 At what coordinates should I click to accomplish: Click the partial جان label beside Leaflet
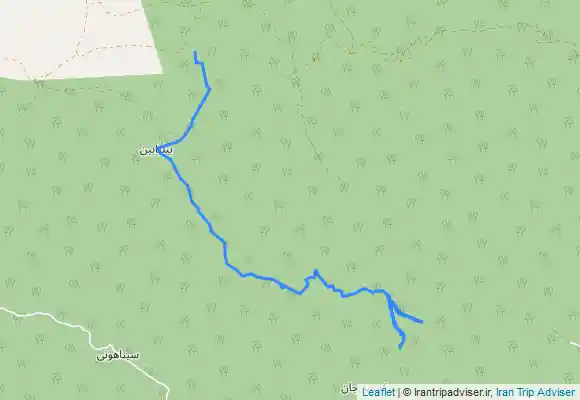click(349, 389)
